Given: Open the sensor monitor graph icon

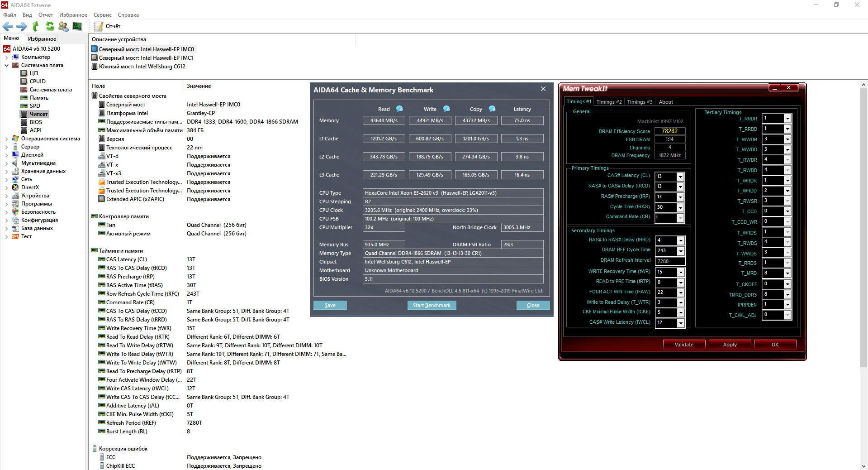Looking at the screenshot, I should [77, 26].
